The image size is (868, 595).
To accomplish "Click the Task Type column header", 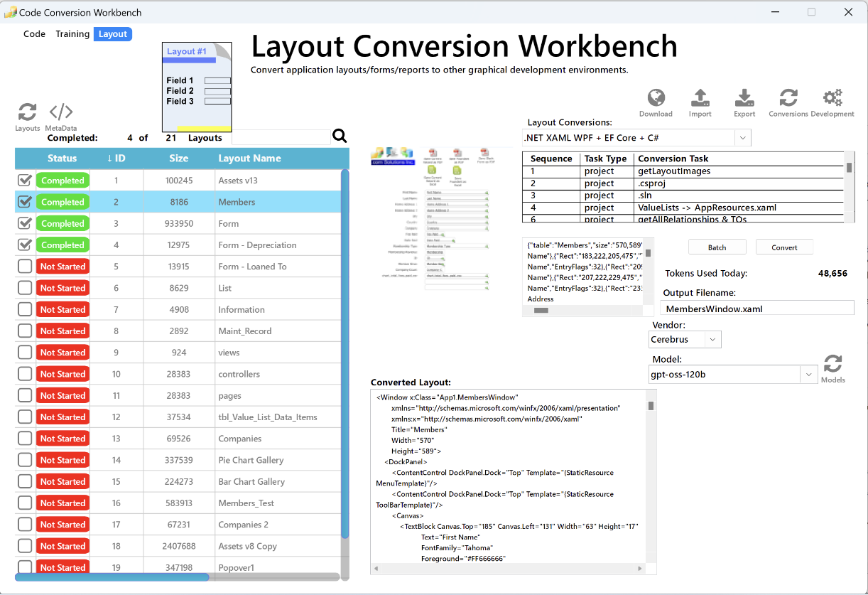I will click(606, 159).
